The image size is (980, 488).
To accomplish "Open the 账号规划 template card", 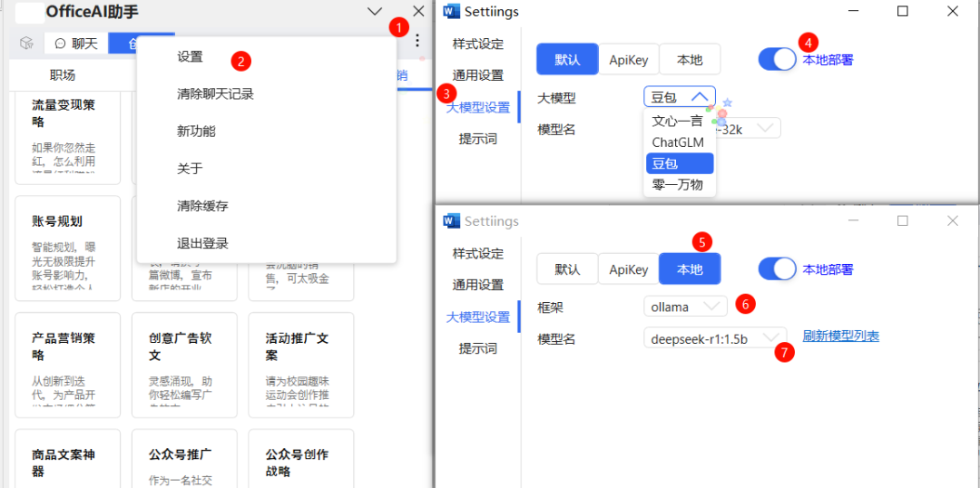I will coord(67,248).
